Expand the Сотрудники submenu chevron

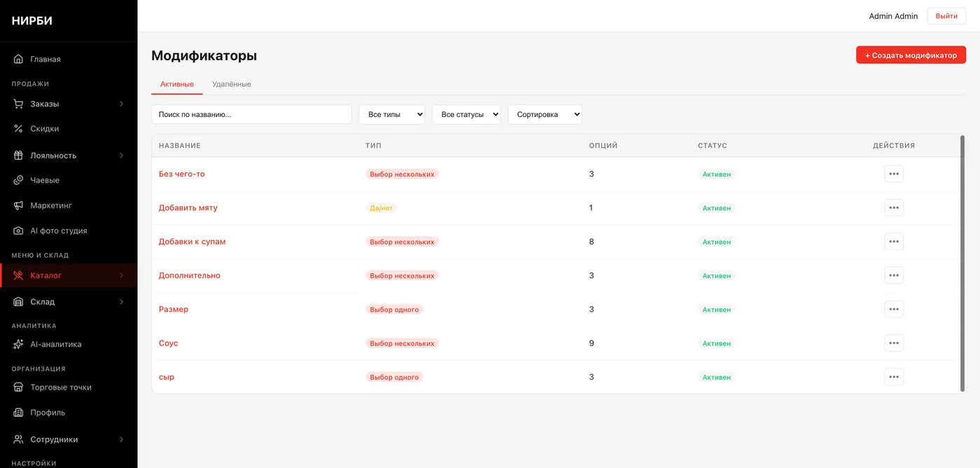click(x=121, y=439)
